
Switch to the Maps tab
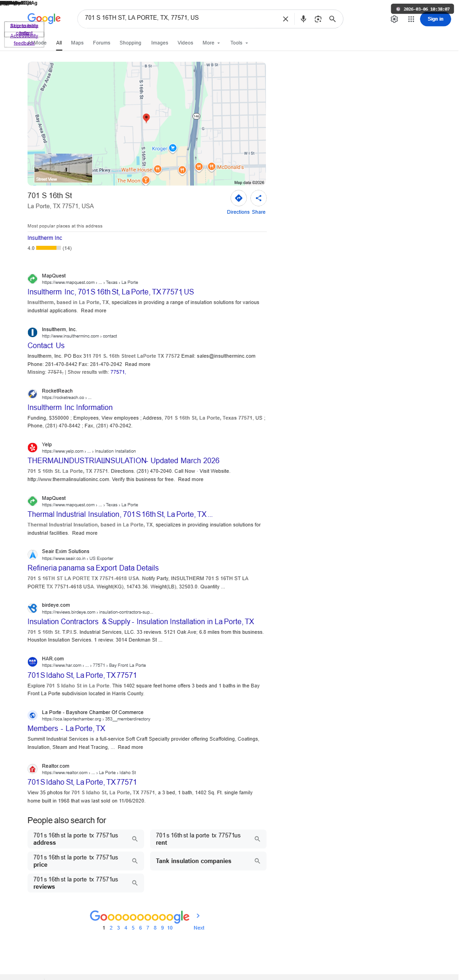pyautogui.click(x=77, y=43)
